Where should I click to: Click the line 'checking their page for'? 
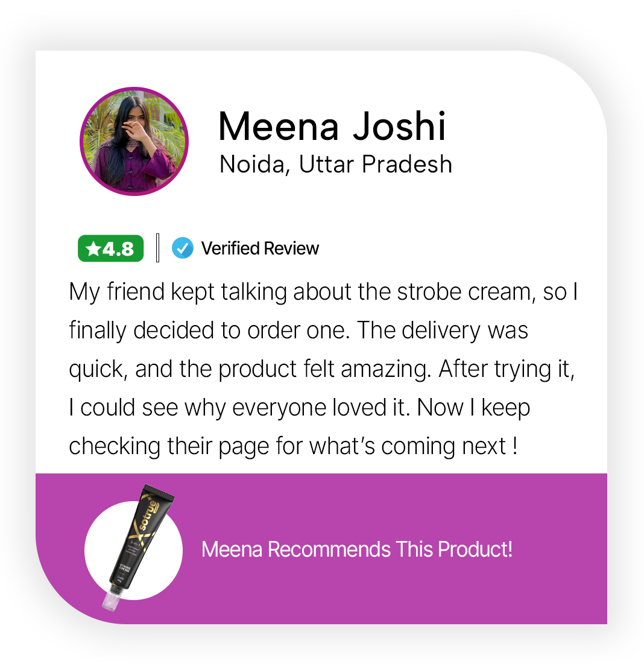click(x=293, y=447)
